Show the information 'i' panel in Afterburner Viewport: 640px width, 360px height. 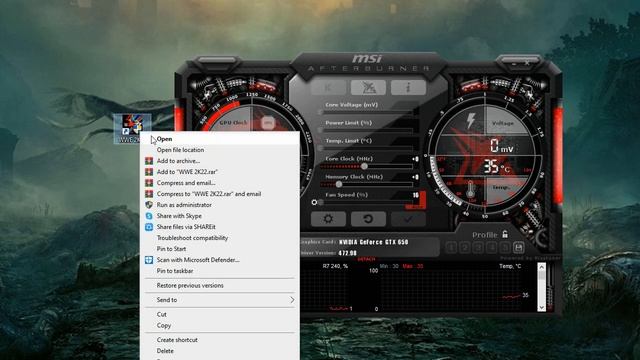point(408,87)
